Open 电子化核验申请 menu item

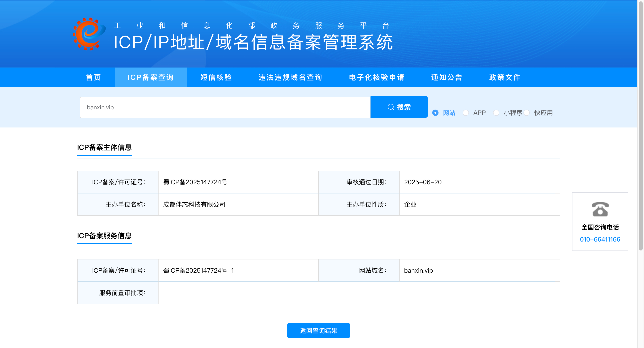377,77
